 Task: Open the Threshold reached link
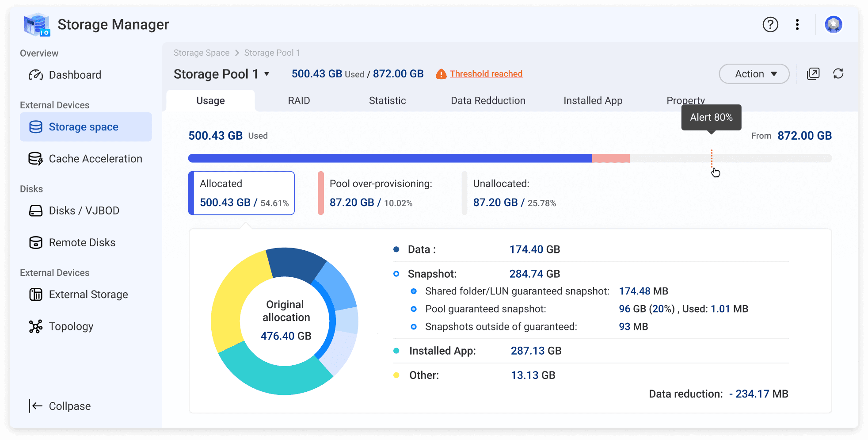486,74
